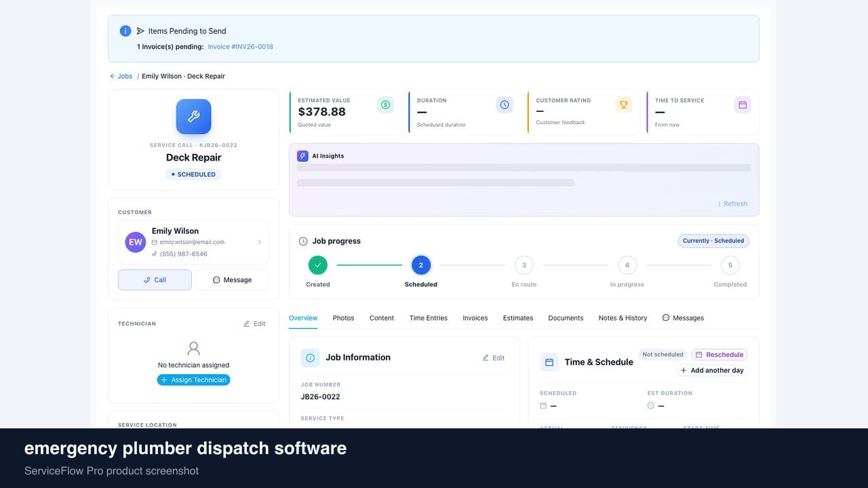Click the person icon in the Technician panel
868x488 pixels.
tap(193, 348)
